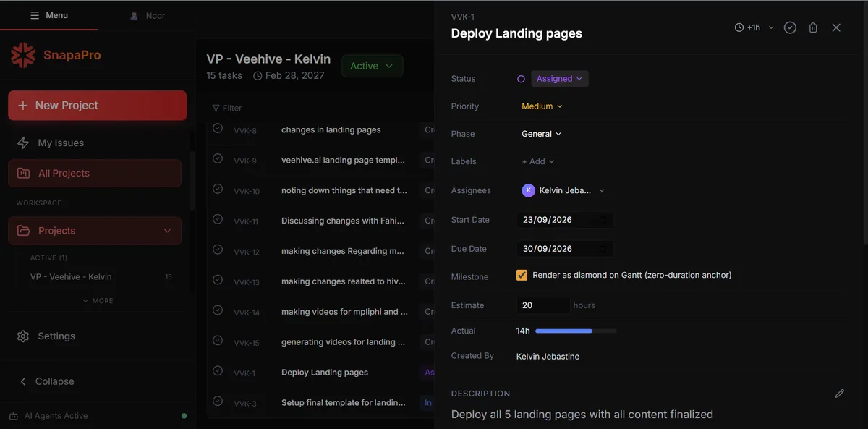The width and height of the screenshot is (868, 429).
Task: Select VP - Veehive - Kelvin project in sidebar
Action: (x=101, y=277)
